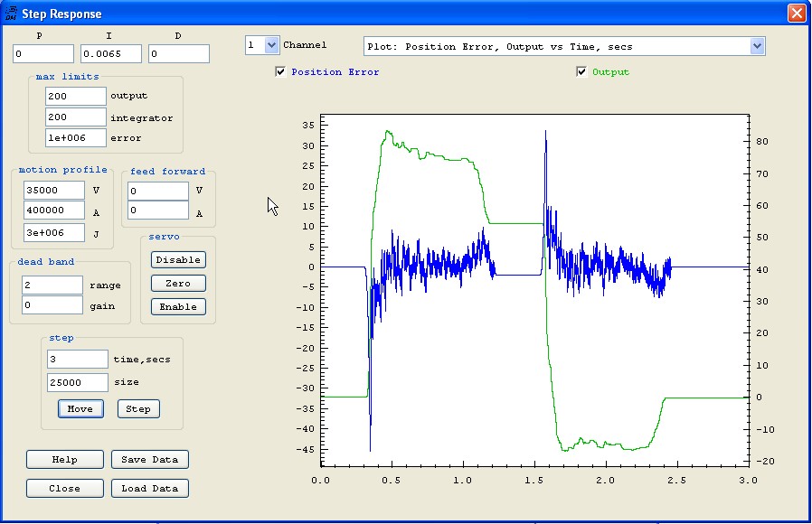812x524 pixels.
Task: Click the motion profile velocity field
Action: coord(54,191)
